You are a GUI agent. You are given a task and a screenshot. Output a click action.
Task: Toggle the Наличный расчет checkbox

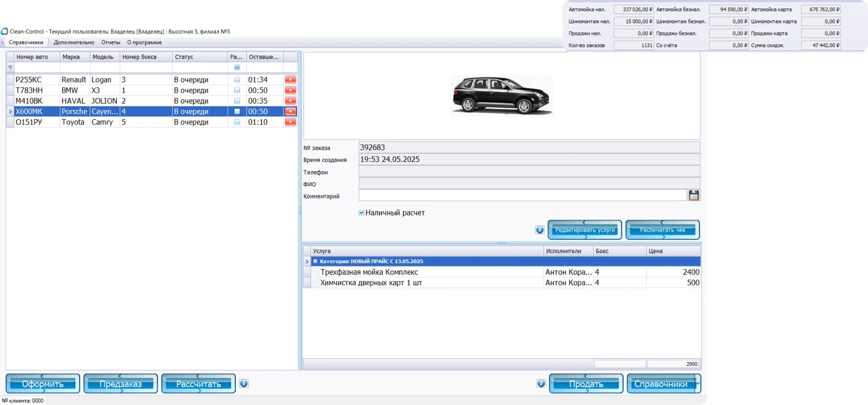coord(361,213)
